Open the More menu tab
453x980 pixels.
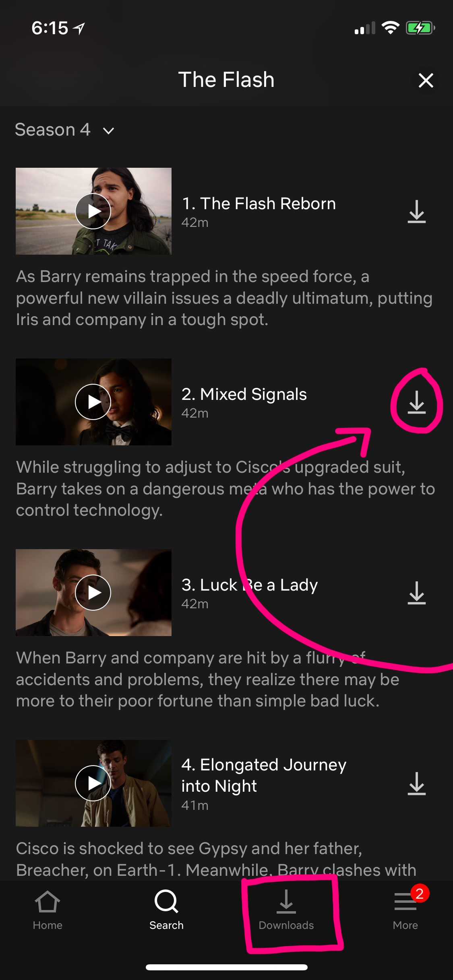coord(405,910)
